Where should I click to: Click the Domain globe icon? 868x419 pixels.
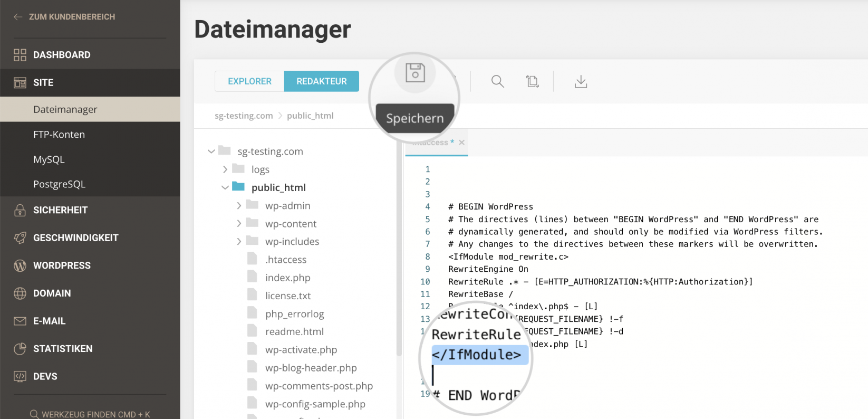[20, 293]
